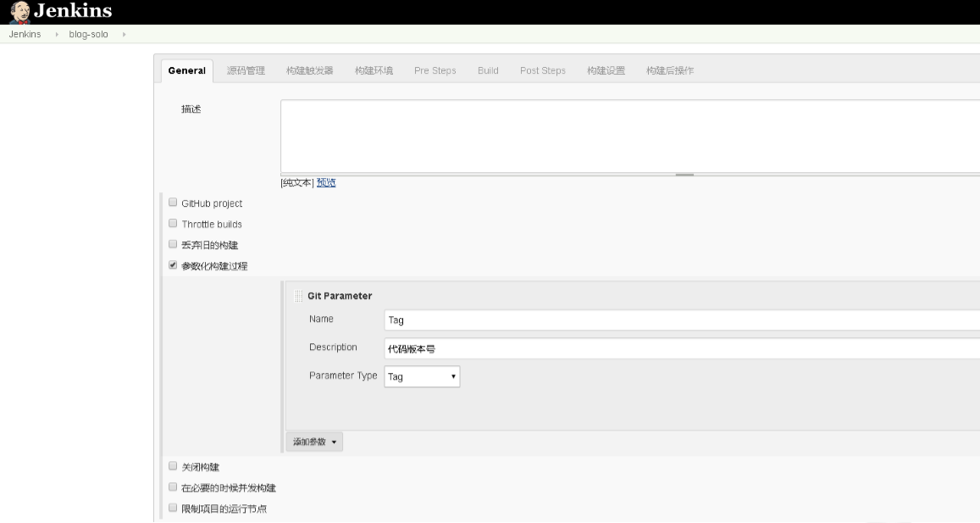Toggle the 在必要的时候并发构建 checkbox
The width and height of the screenshot is (980, 523).
[173, 487]
